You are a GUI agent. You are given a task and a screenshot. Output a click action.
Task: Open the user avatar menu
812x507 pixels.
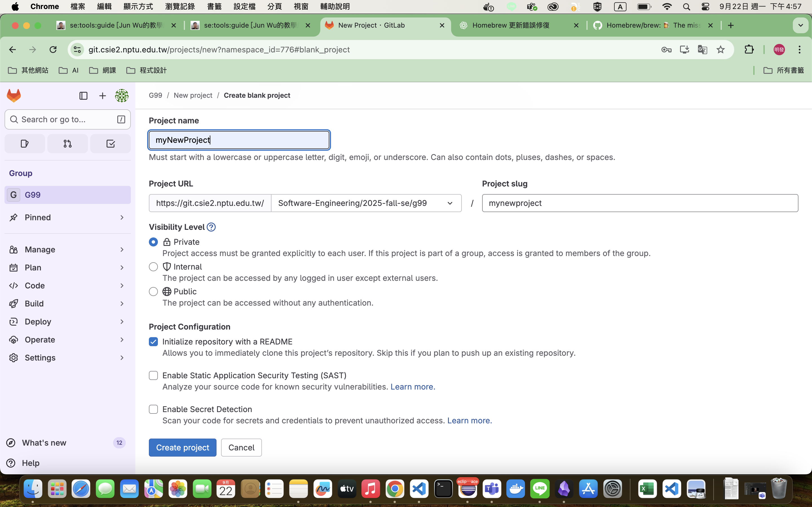pos(122,96)
